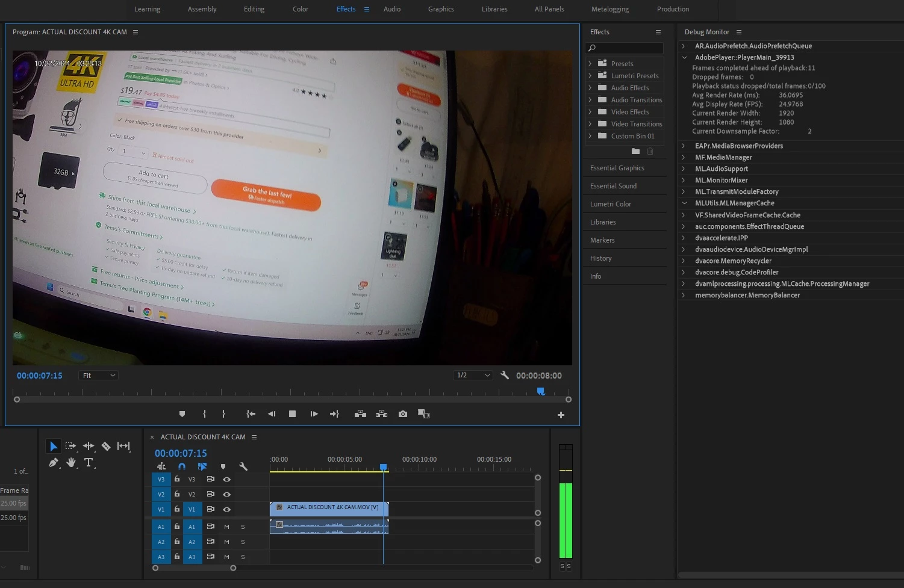The height and width of the screenshot is (588, 904).
Task: Click the New Custom Bin folder icon
Action: (x=635, y=152)
